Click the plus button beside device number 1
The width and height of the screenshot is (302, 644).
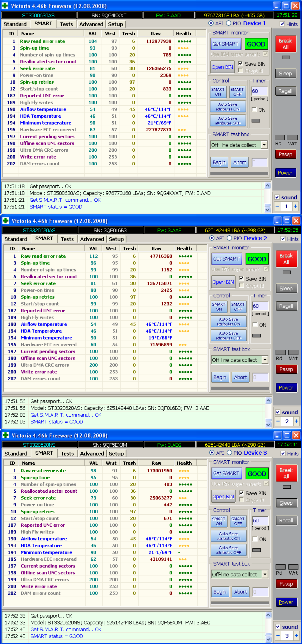point(296,207)
